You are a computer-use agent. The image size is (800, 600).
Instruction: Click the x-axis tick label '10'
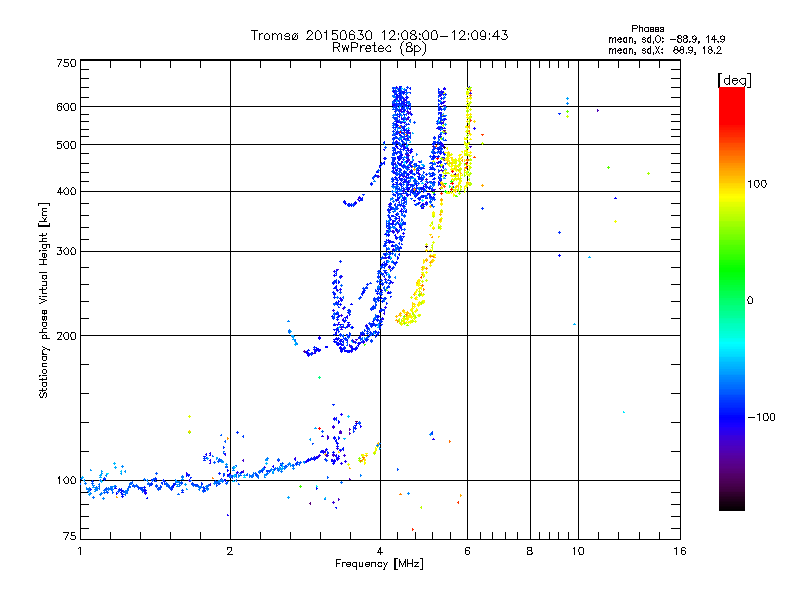pyautogui.click(x=578, y=551)
